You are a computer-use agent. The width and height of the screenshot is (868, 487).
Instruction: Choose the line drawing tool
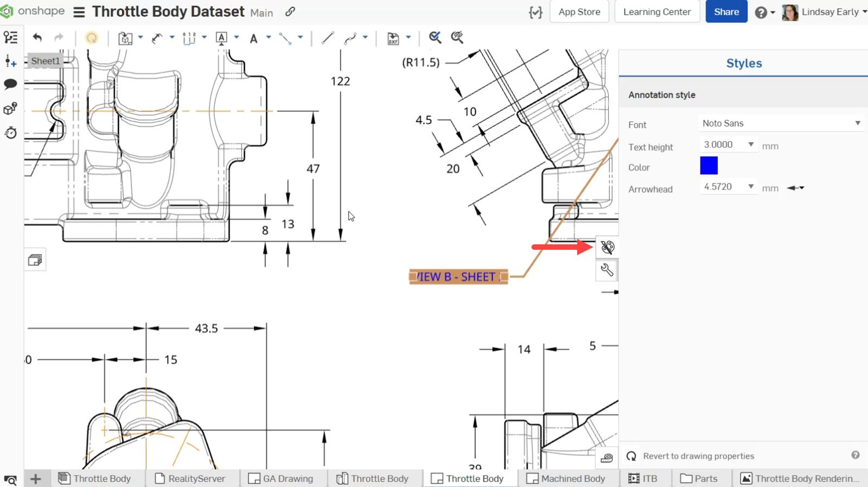click(x=327, y=38)
